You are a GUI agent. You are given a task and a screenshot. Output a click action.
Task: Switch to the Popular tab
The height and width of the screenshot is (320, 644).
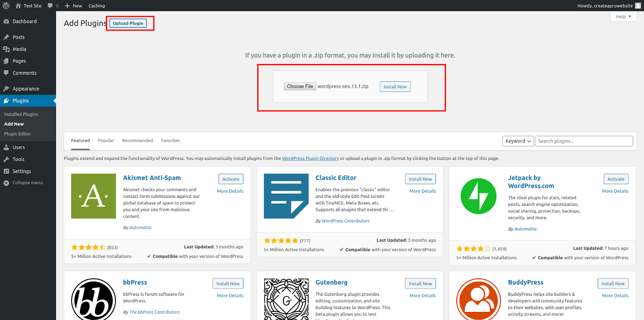106,141
